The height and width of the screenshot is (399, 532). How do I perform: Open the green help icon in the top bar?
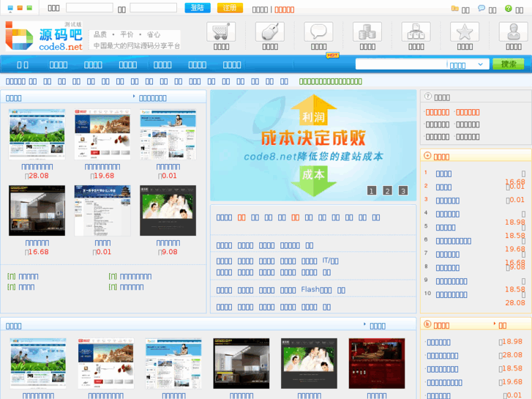pyautogui.click(x=508, y=9)
